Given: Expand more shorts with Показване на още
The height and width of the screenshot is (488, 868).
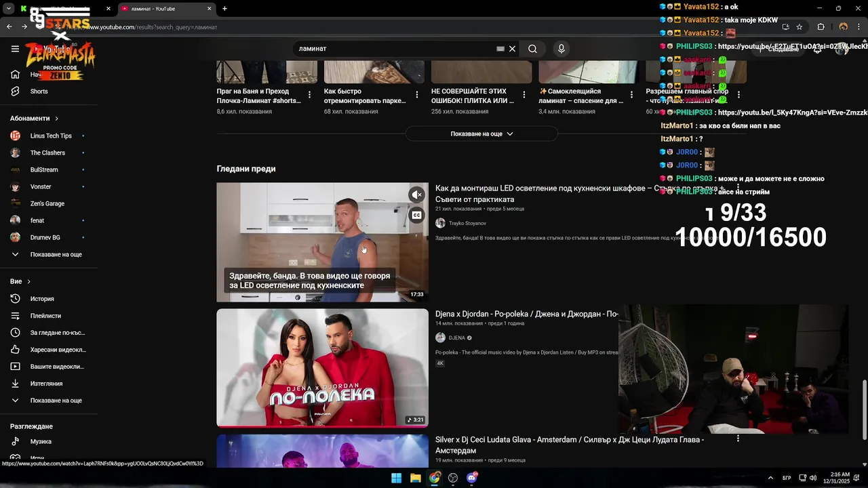Looking at the screenshot, I should pos(481,134).
